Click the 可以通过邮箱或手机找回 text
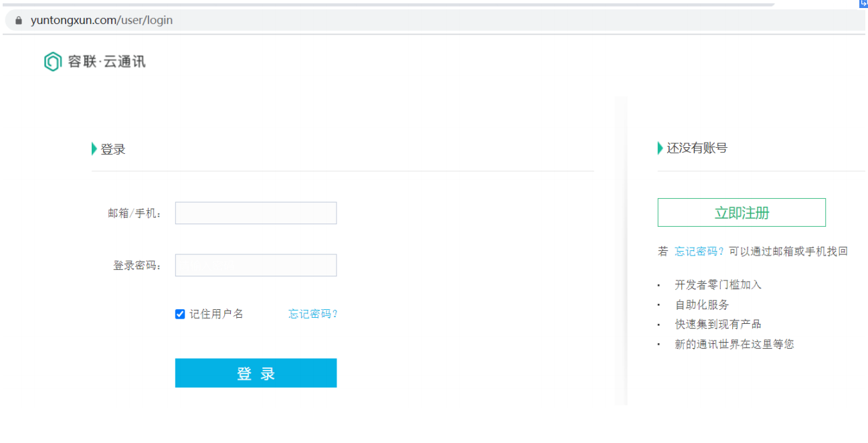This screenshot has height=443, width=868. (x=788, y=252)
